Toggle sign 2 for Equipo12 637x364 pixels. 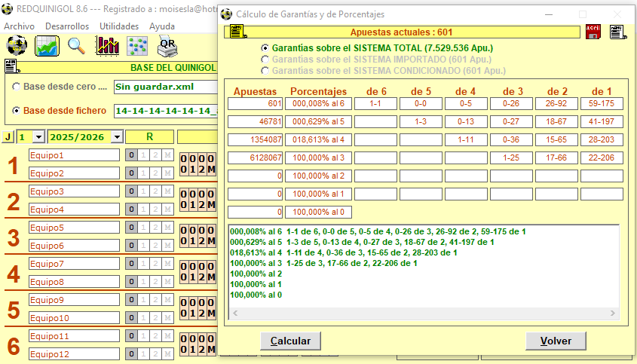(155, 354)
